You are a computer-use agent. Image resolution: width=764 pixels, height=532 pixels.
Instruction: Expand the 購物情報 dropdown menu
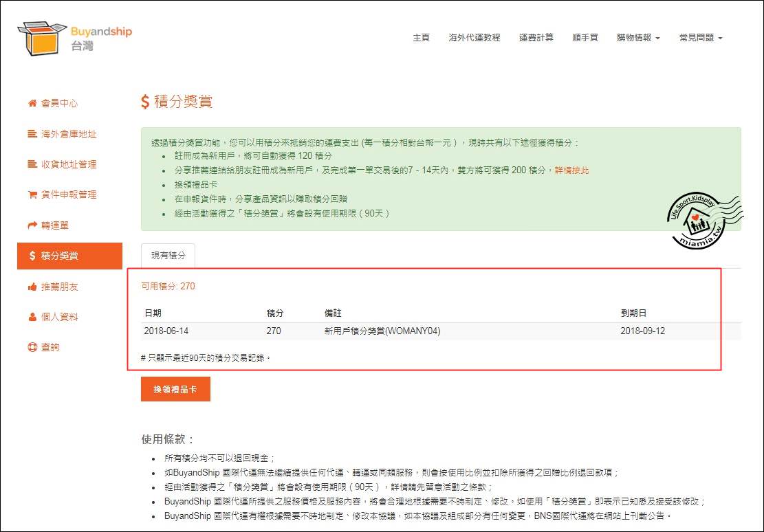click(637, 38)
